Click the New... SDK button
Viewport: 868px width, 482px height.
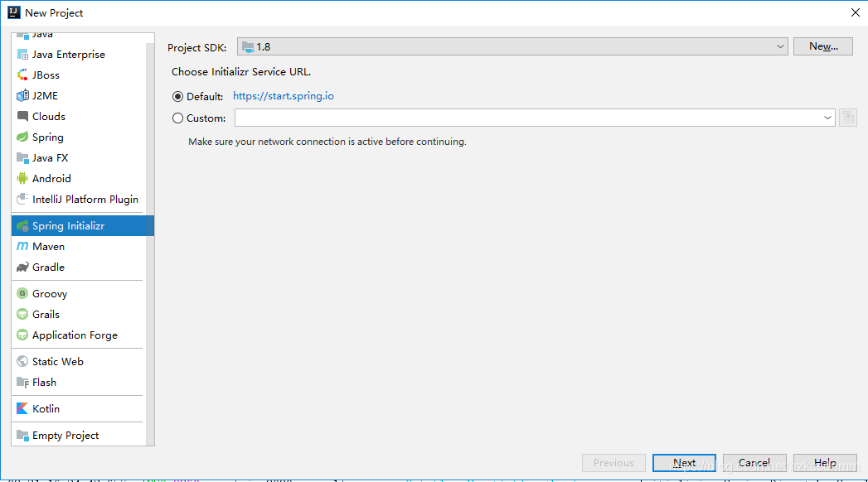[x=822, y=46]
